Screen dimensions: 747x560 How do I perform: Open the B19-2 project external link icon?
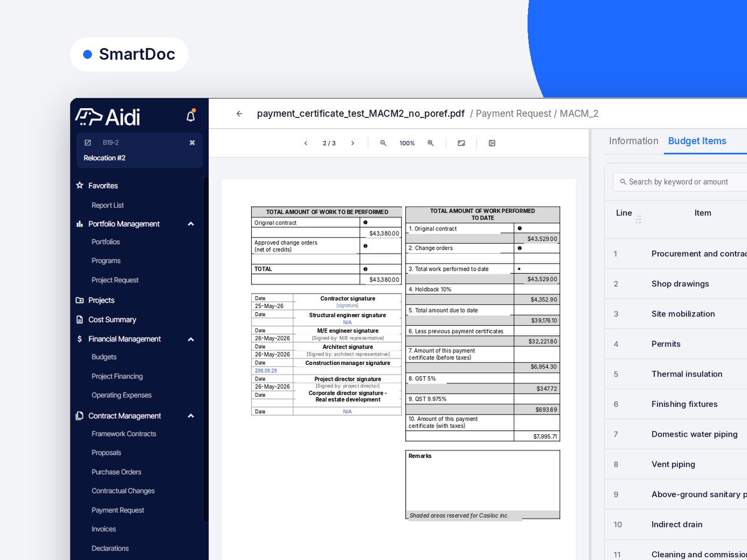(88, 142)
